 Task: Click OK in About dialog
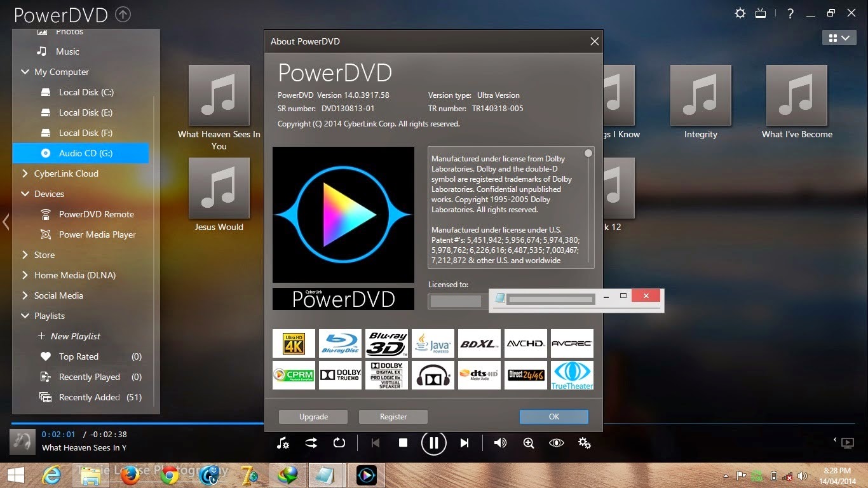click(x=554, y=417)
